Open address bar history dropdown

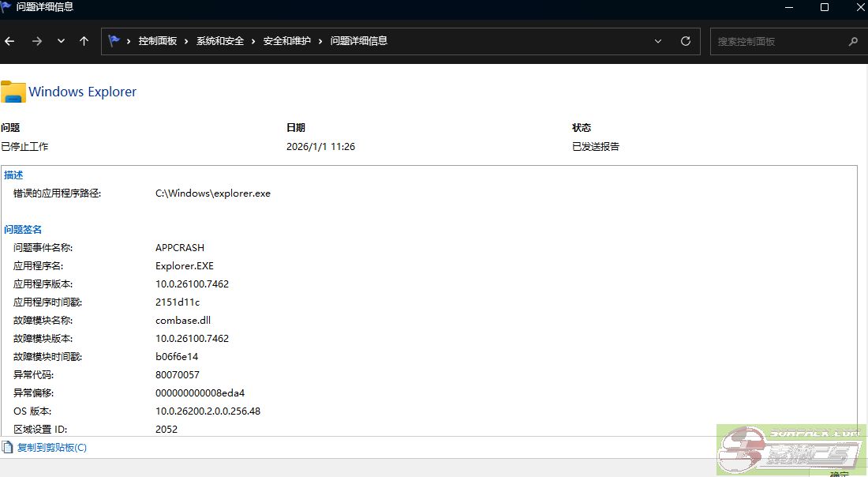point(658,41)
